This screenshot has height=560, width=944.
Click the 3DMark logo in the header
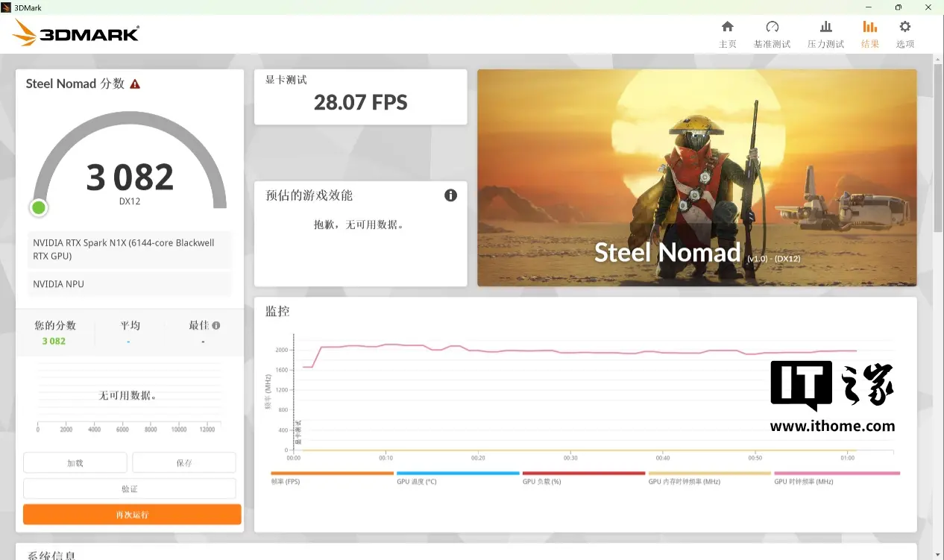[x=76, y=34]
